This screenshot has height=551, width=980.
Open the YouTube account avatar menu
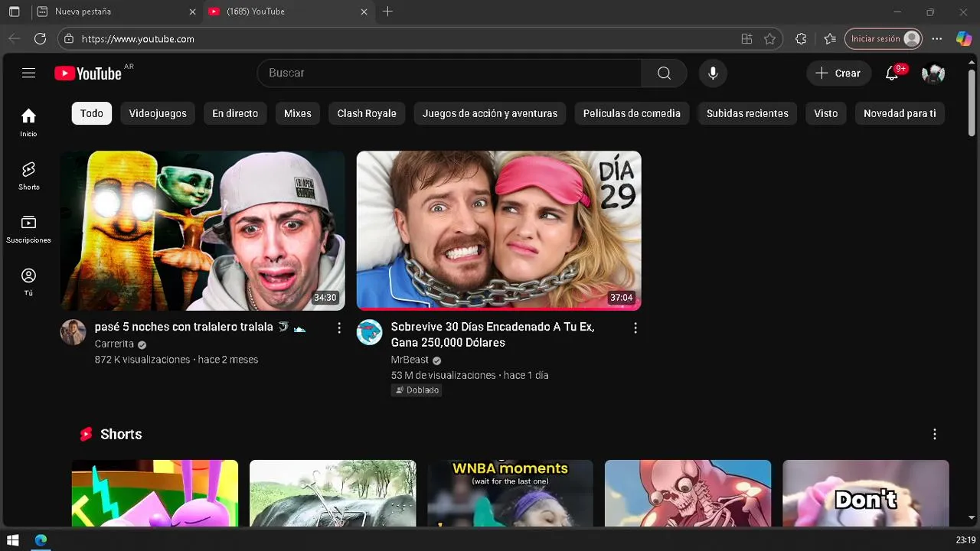[x=933, y=73]
